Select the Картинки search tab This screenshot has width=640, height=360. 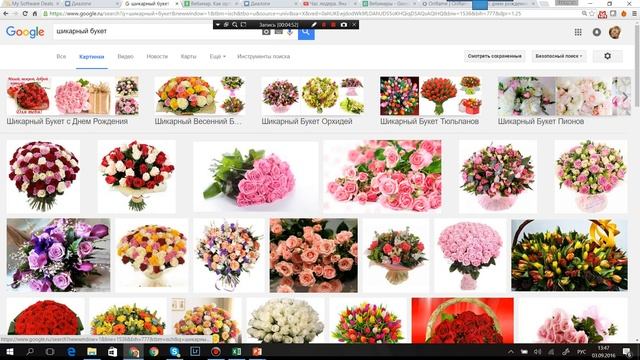(x=92, y=57)
